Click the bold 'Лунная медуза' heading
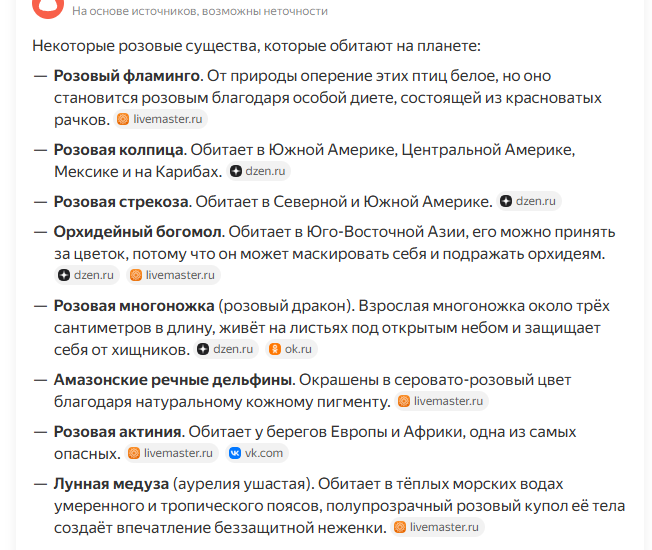The height and width of the screenshot is (550, 652). coord(110,483)
